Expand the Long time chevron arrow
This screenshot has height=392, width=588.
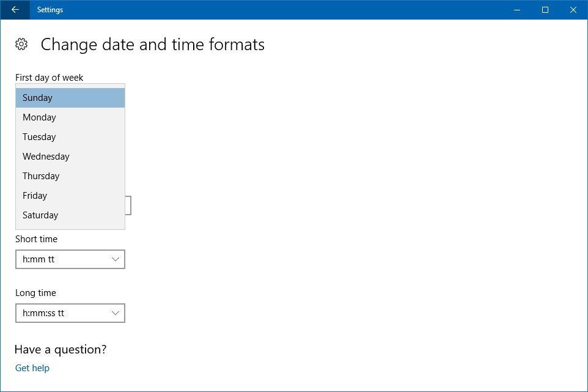[x=115, y=312]
